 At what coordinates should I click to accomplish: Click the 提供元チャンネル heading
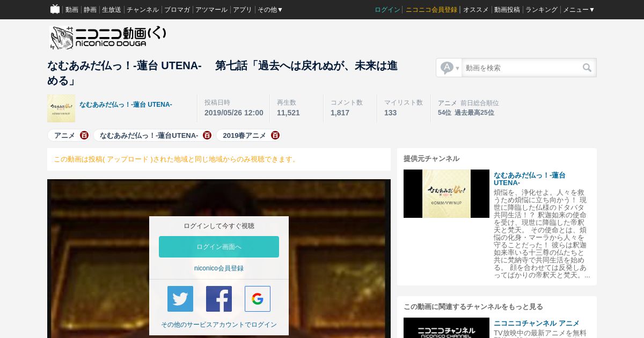(x=431, y=158)
